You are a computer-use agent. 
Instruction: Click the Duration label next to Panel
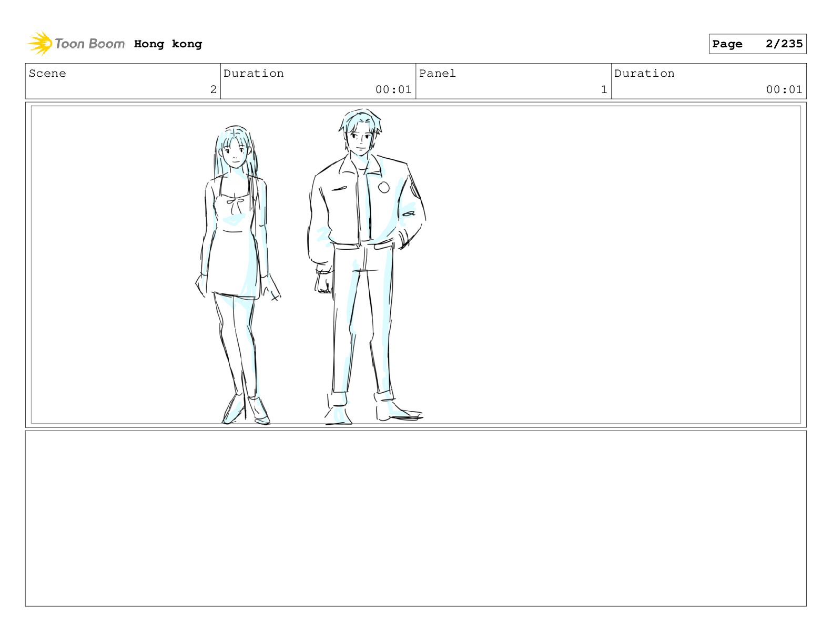pos(644,74)
